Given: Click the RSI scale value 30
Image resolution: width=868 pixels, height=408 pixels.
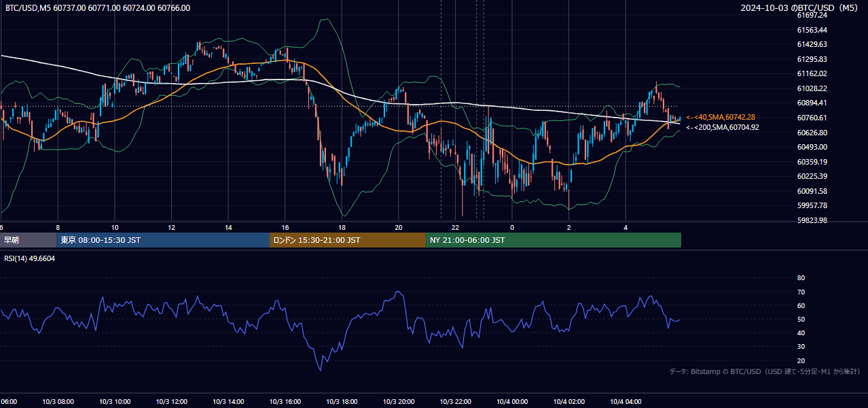Looking at the screenshot, I should (801, 347).
